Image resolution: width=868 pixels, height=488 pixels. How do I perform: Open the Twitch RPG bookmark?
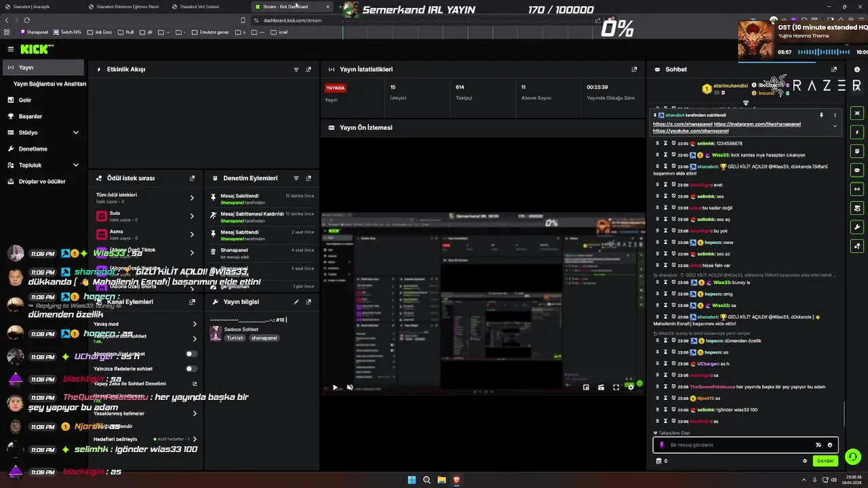click(66, 32)
